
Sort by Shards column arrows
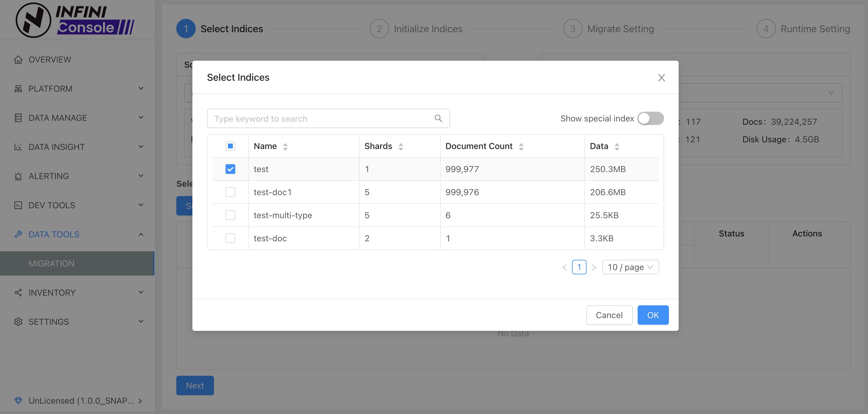(x=401, y=146)
